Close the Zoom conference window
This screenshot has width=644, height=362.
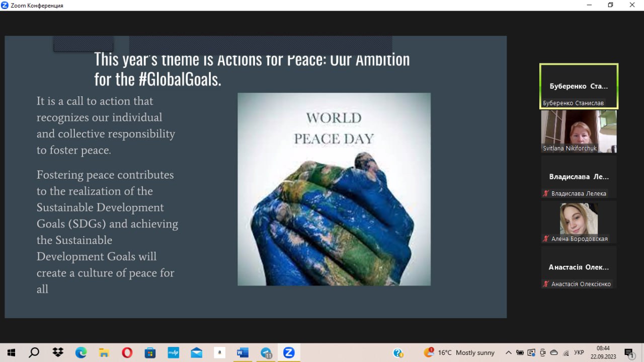(x=632, y=5)
